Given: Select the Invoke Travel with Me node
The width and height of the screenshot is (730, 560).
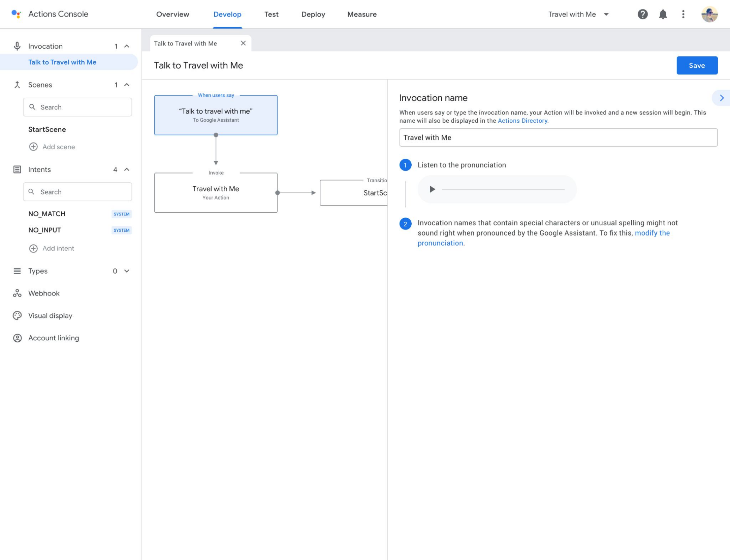Looking at the screenshot, I should pyautogui.click(x=216, y=193).
